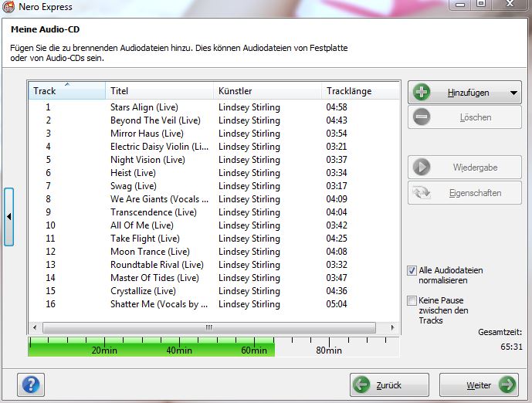The height and width of the screenshot is (403, 532).
Task: Proceed with the Weiter button
Action: coord(479,385)
